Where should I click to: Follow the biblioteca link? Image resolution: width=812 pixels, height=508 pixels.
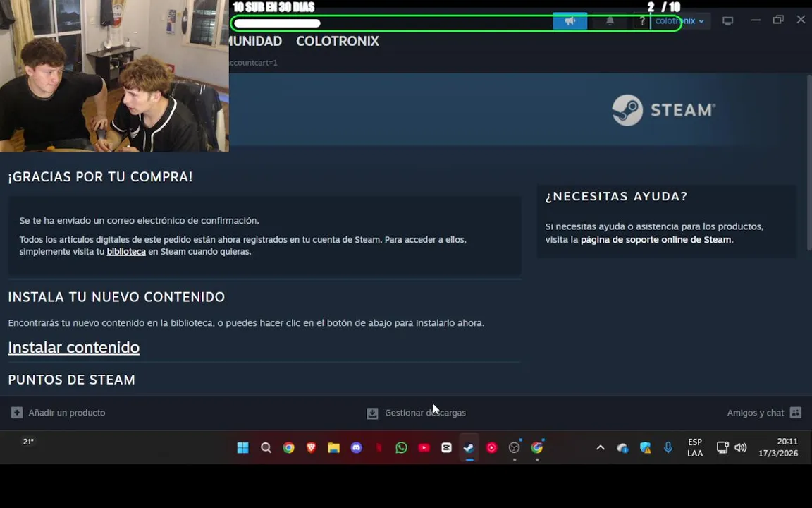(126, 251)
